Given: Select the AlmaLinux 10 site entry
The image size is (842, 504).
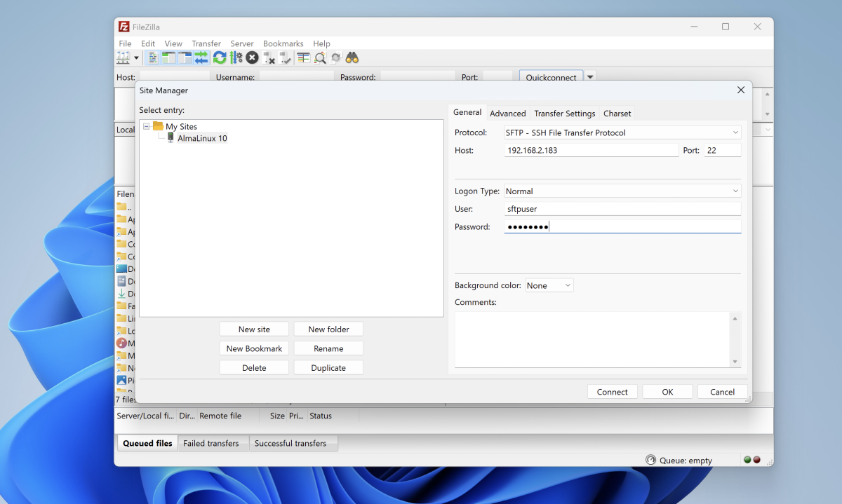Looking at the screenshot, I should click(202, 138).
